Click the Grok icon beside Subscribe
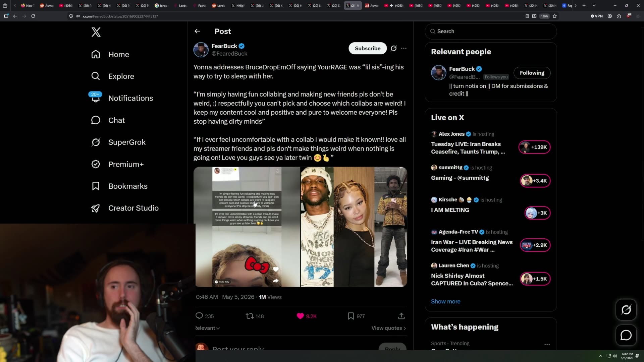Screen dimensions: 644x362 [x=393, y=48]
